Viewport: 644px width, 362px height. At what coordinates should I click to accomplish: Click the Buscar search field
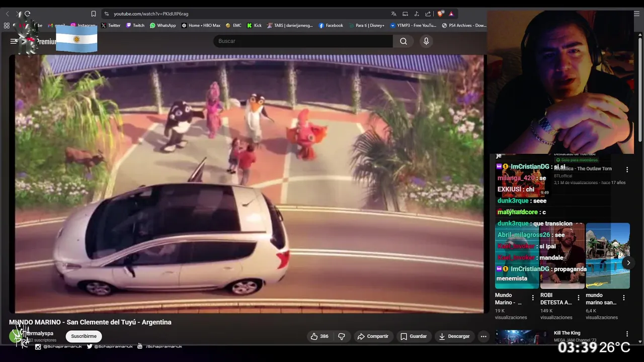(x=303, y=41)
